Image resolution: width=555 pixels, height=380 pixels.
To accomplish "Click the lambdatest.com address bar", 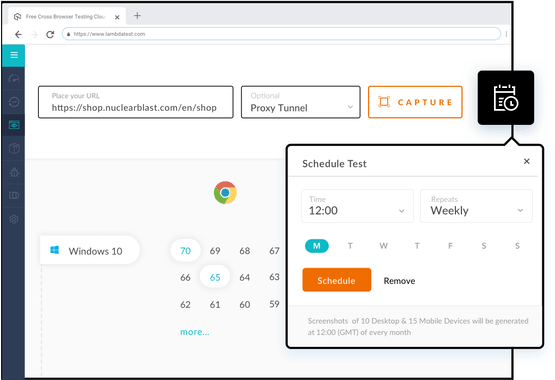I will pyautogui.click(x=281, y=34).
